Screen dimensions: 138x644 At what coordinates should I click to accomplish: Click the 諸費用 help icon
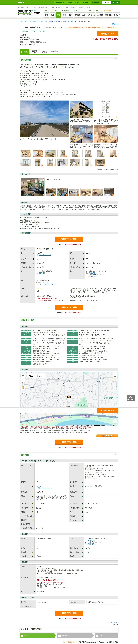click(x=33, y=496)
